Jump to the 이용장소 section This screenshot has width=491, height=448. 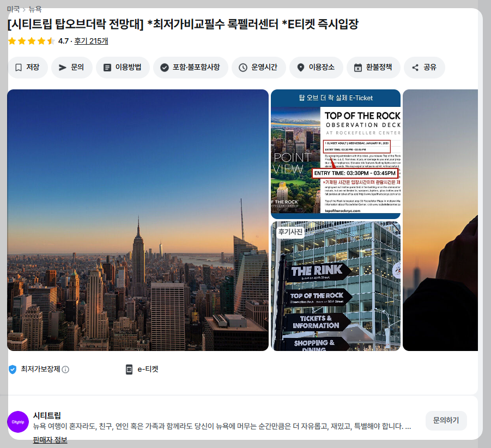tap(316, 68)
